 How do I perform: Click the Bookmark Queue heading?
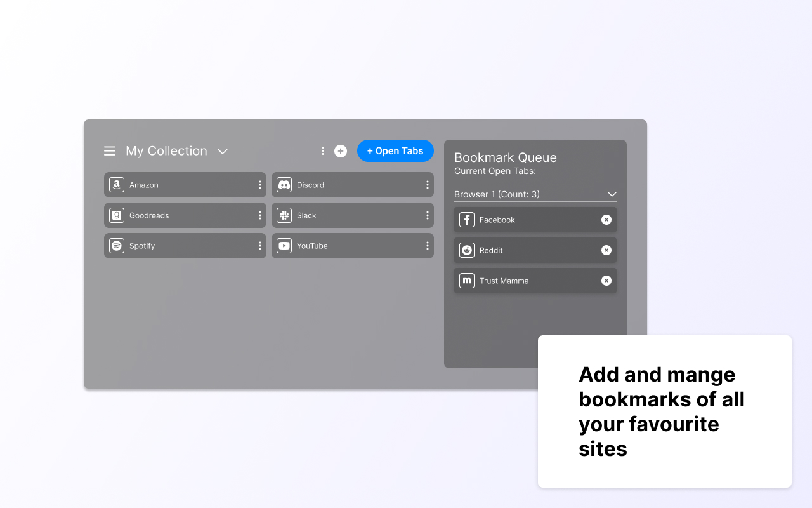pyautogui.click(x=506, y=157)
